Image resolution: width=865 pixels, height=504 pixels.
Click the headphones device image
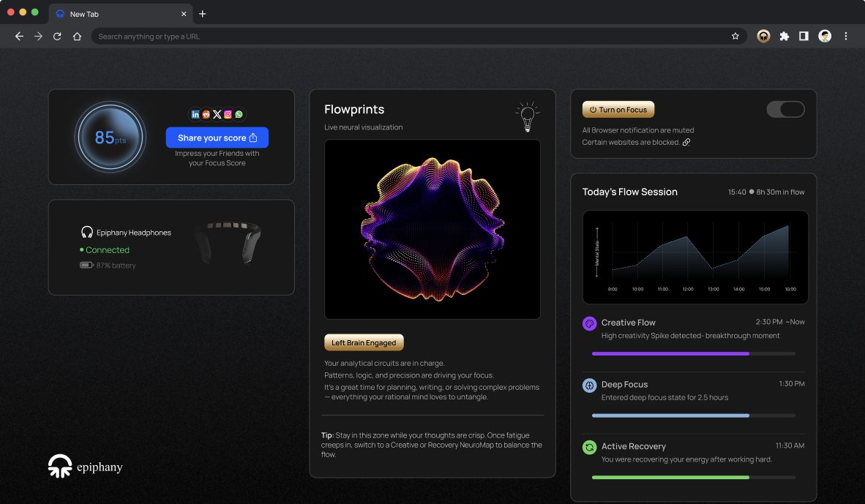pos(228,243)
